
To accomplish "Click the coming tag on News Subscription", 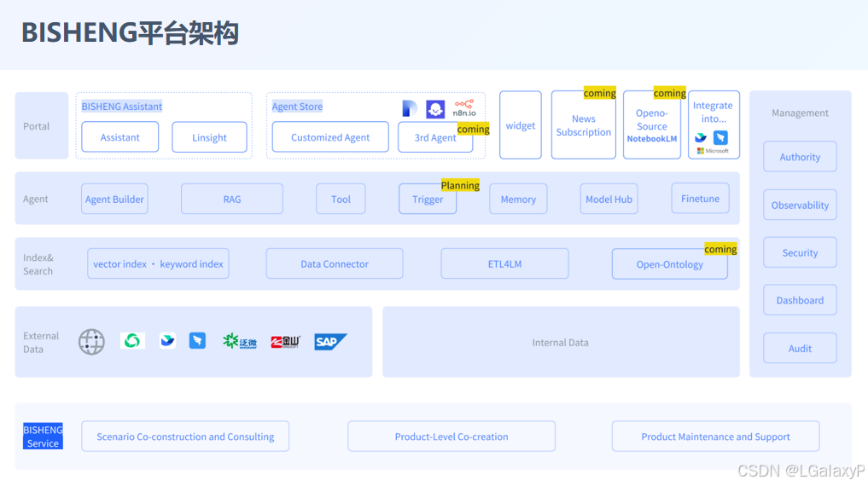I will click(x=599, y=93).
